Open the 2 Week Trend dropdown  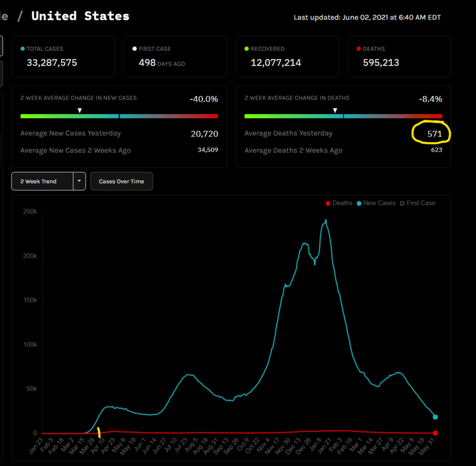click(x=42, y=181)
